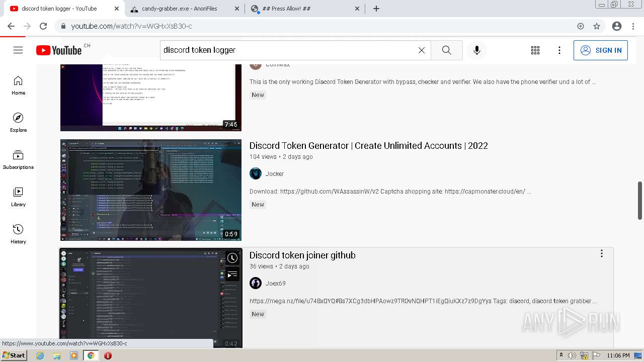This screenshot has height=362, width=644.
Task: Open the YouTube hamburger guide menu
Action: [x=18, y=50]
